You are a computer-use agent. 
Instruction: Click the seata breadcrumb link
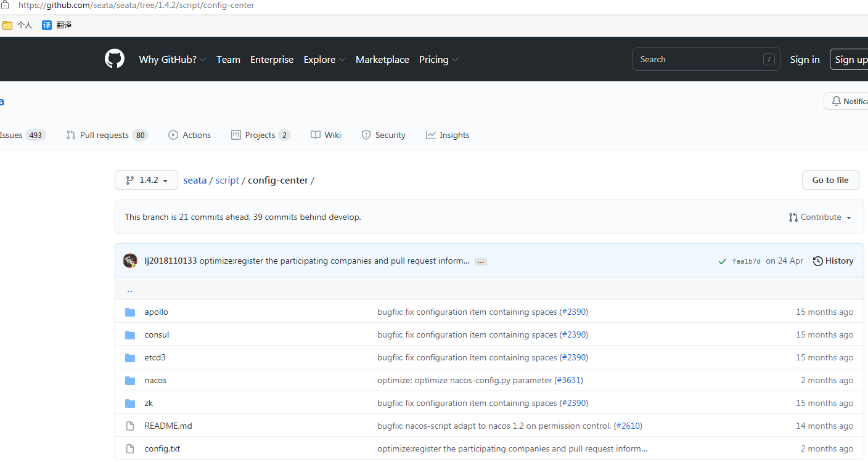coord(195,180)
